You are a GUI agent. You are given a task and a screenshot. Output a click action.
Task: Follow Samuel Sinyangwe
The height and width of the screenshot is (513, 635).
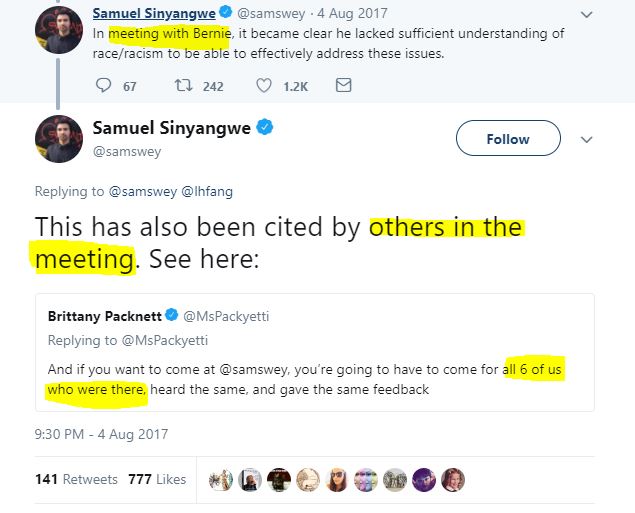pyautogui.click(x=507, y=139)
